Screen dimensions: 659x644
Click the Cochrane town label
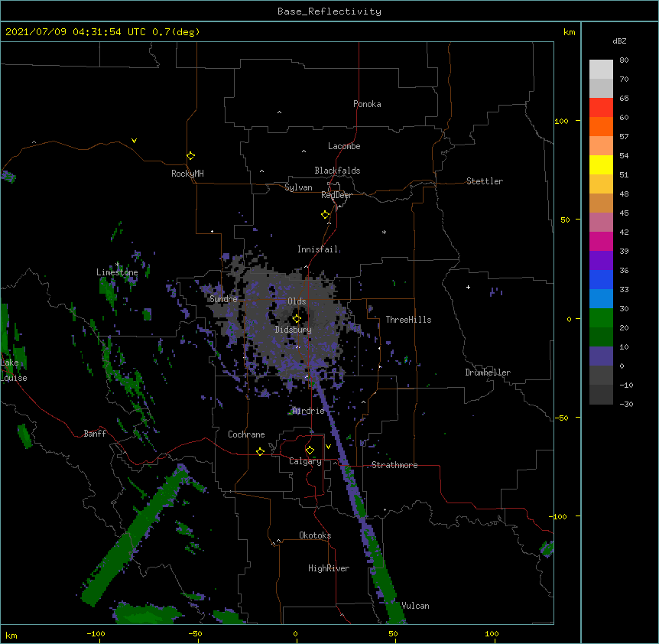click(x=246, y=434)
